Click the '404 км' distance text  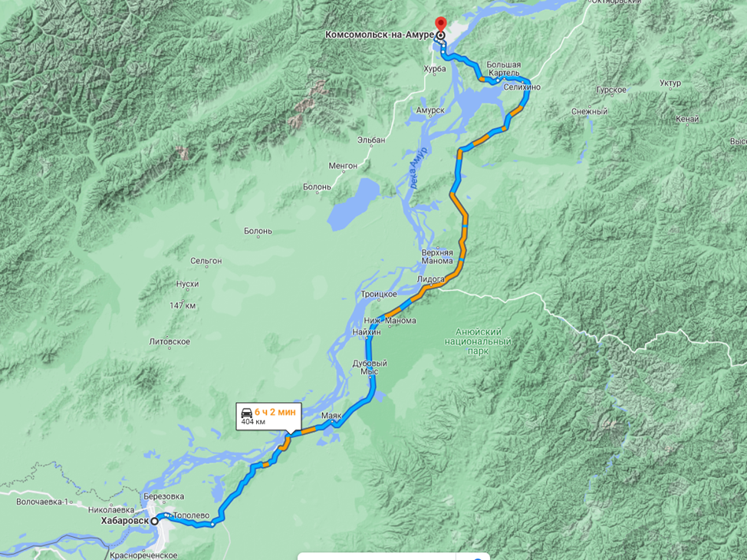tap(253, 422)
